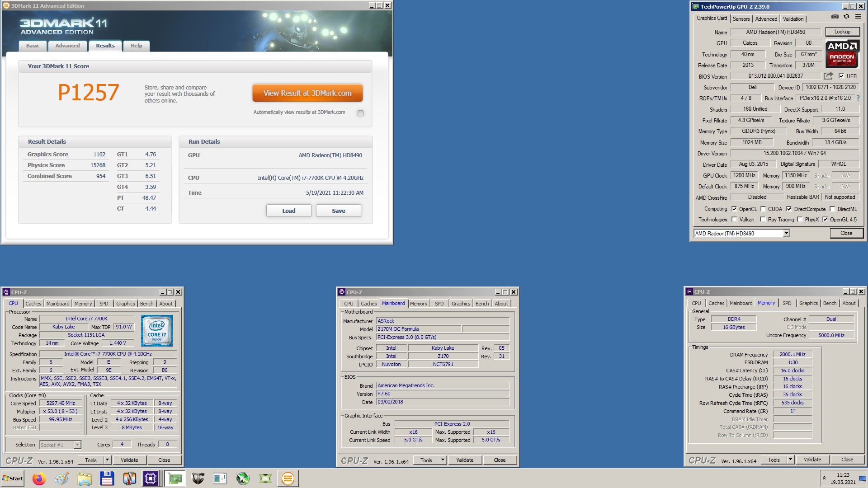Click the GPU-Z refresh icon
868x488 pixels.
(846, 17)
